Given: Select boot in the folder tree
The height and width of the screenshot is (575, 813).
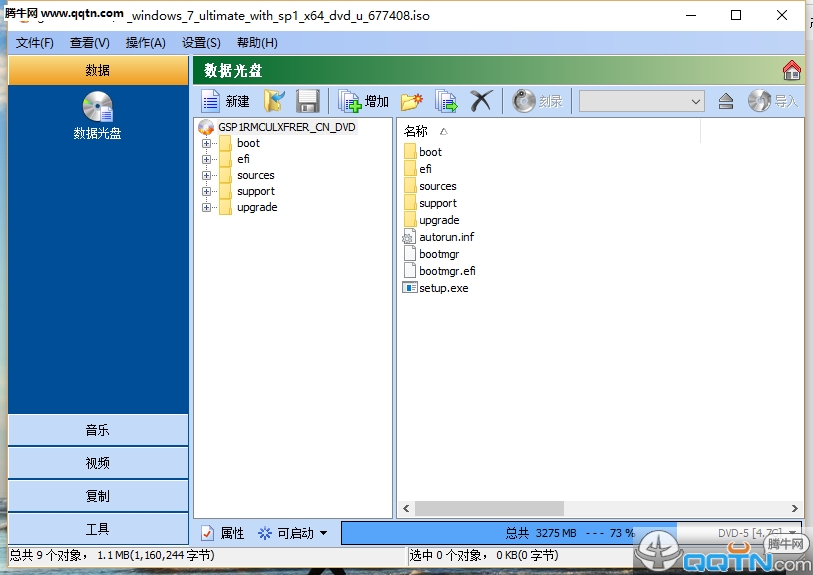Looking at the screenshot, I should point(248,143).
